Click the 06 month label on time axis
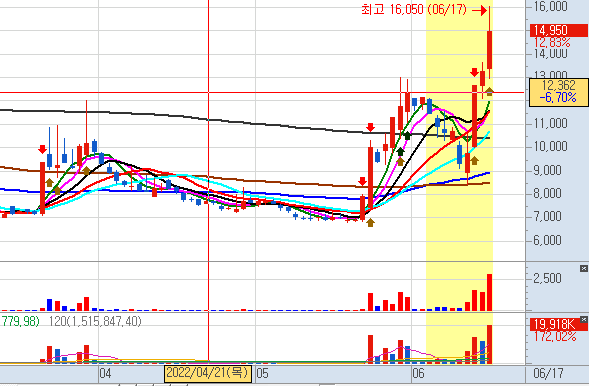589x386 pixels. 418,373
